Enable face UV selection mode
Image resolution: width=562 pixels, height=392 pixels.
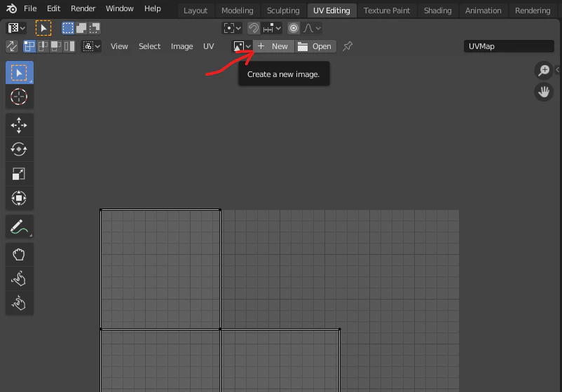click(56, 46)
